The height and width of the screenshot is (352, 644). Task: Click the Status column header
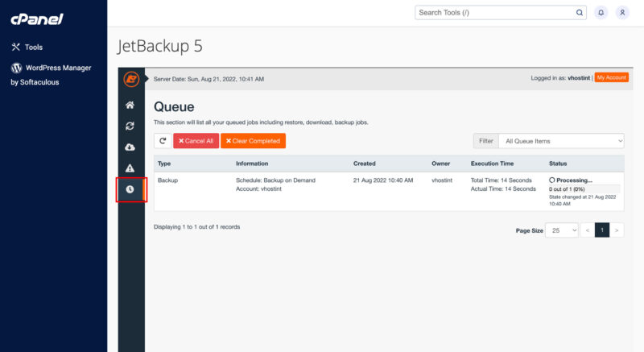558,164
